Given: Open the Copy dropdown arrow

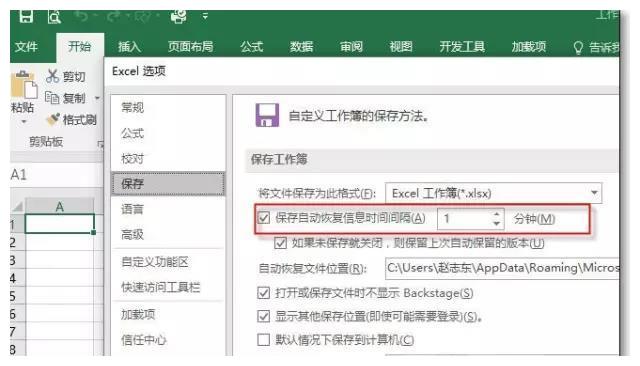Looking at the screenshot, I should pyautogui.click(x=97, y=98).
